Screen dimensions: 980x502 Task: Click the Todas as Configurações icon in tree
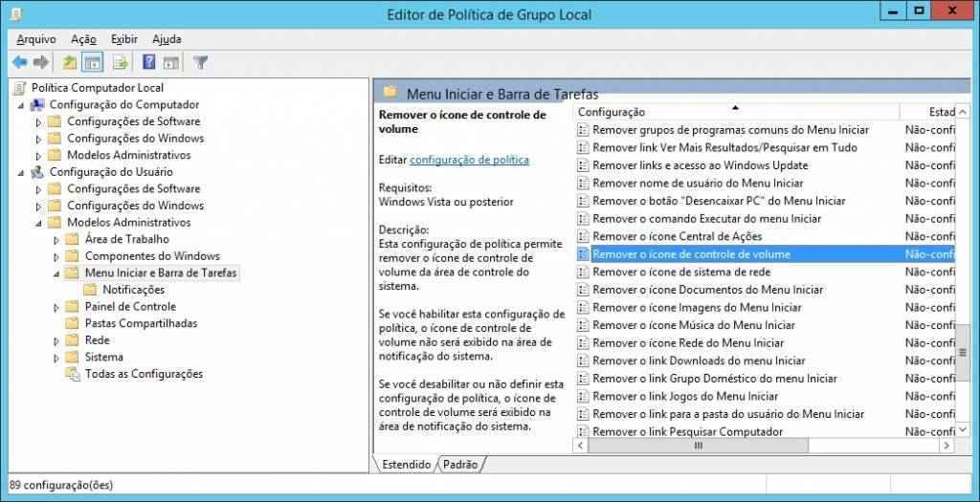[73, 374]
